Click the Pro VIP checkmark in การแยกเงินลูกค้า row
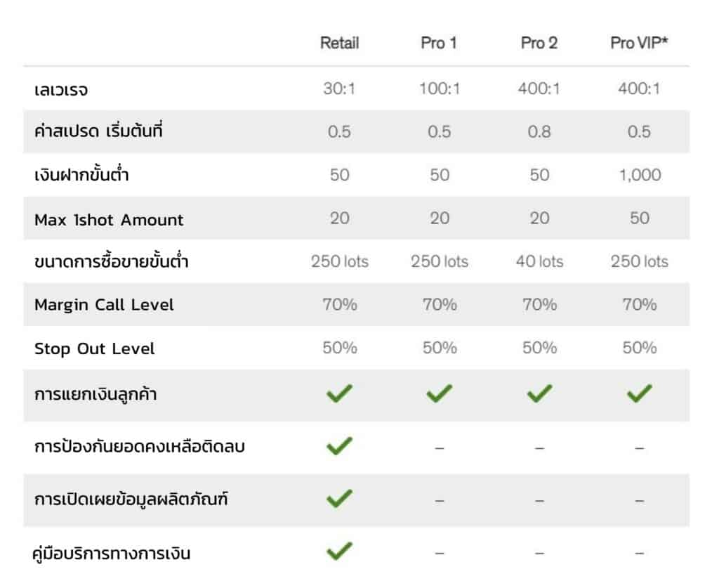Viewport: 719px width, 588px height. (x=639, y=394)
